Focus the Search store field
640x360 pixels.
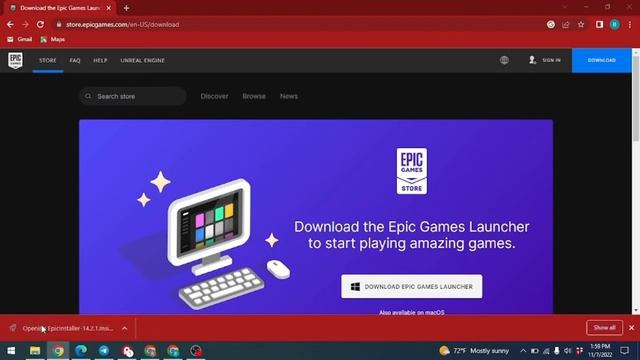coord(133,96)
